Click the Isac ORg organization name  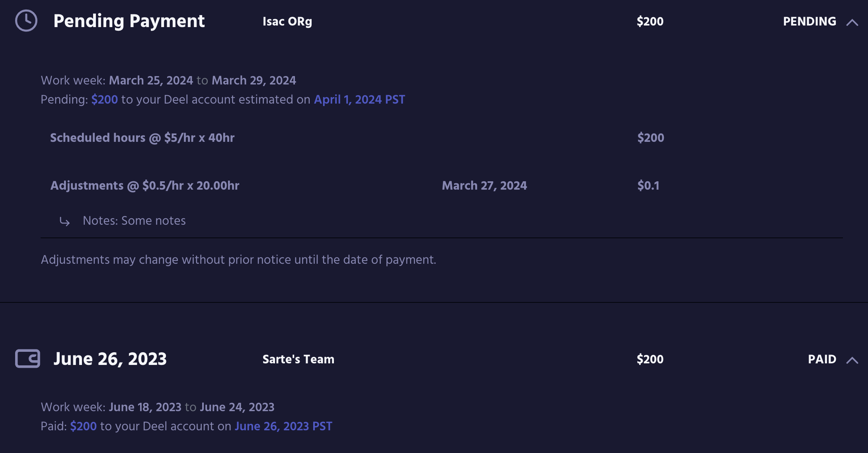[287, 22]
